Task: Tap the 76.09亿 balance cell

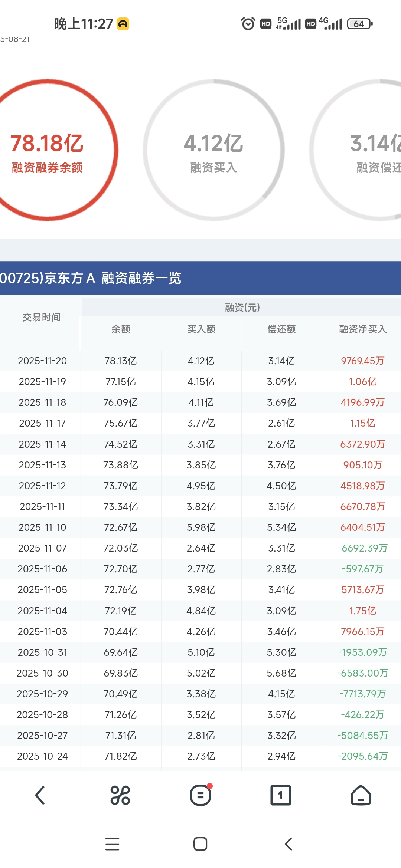Action: (x=121, y=402)
